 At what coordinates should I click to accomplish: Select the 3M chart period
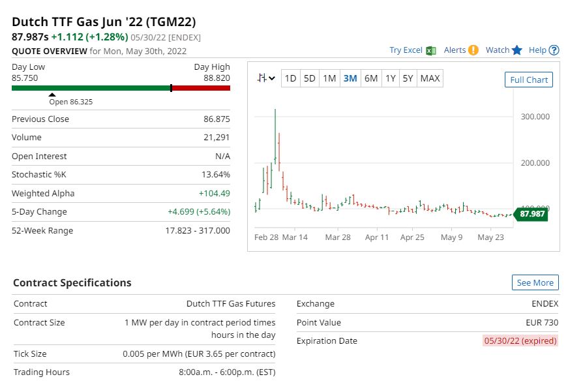coord(350,78)
